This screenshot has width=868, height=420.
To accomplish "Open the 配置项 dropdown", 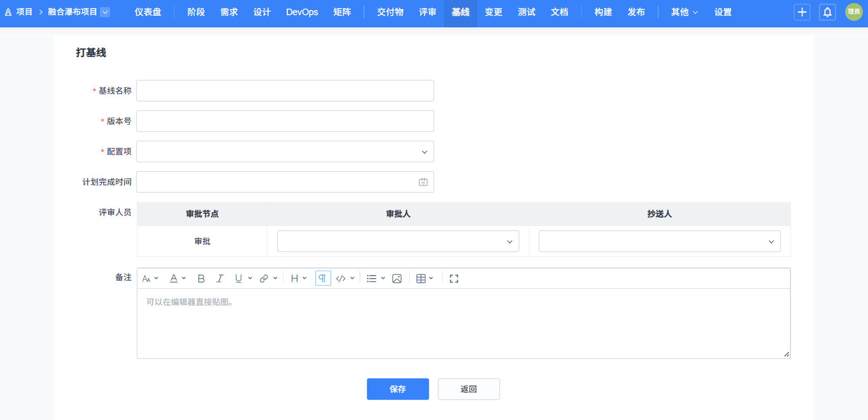I will [285, 151].
